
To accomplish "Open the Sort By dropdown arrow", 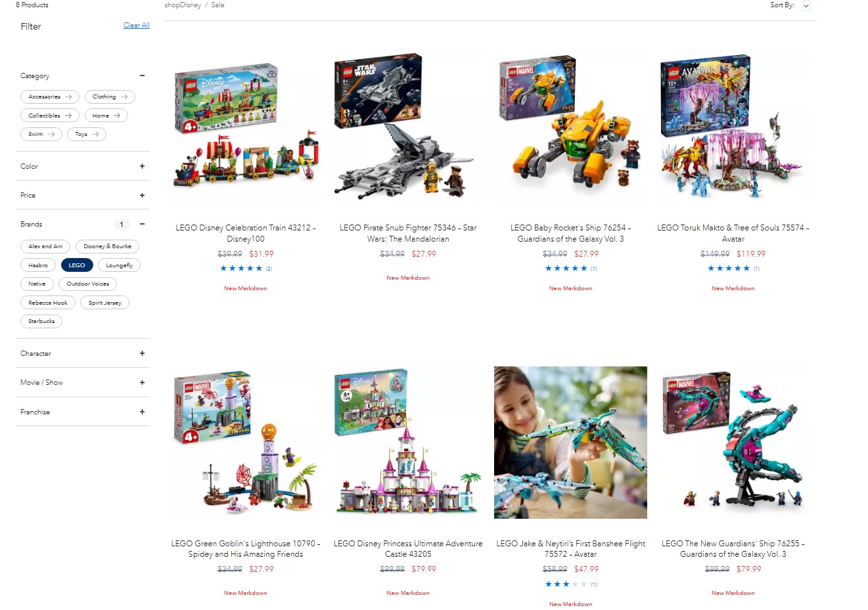I will pyautogui.click(x=806, y=5).
